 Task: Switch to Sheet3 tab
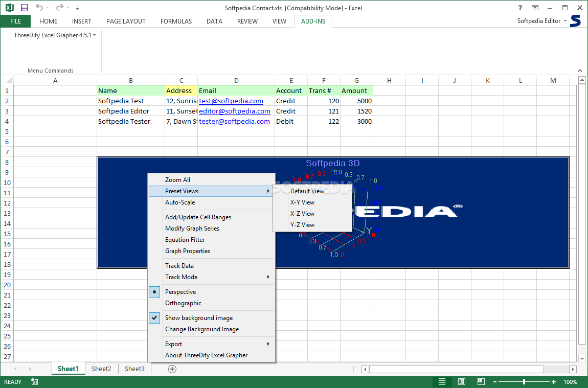[x=134, y=369]
